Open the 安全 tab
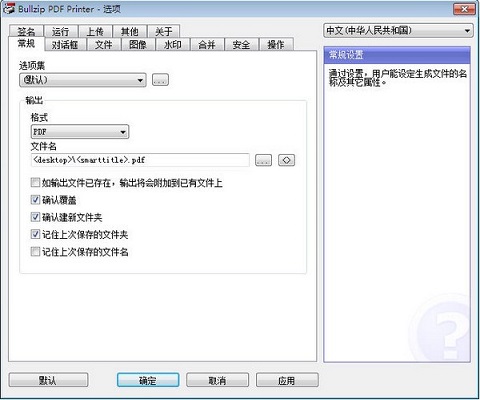Screen dimensions: 480x400 (241, 44)
